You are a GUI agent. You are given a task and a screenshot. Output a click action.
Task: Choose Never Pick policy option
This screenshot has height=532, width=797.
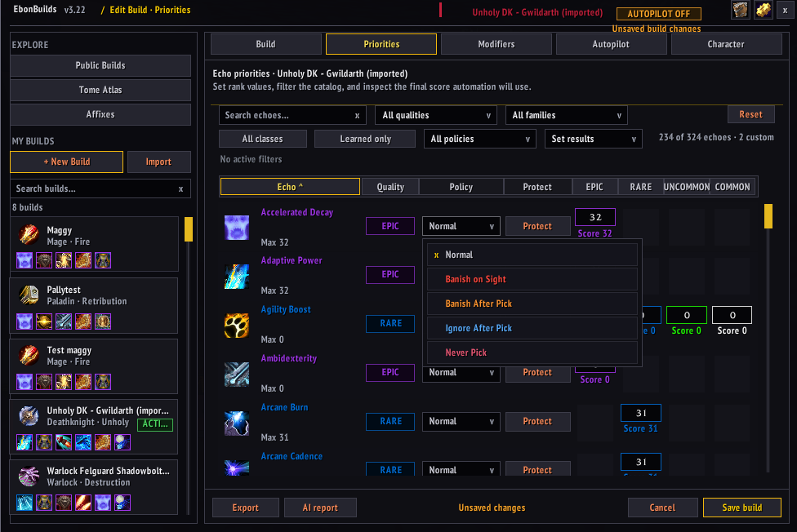(x=532, y=352)
